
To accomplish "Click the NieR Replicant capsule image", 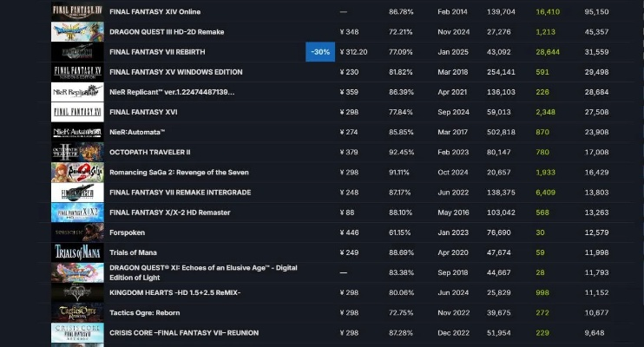I will coord(77,92).
